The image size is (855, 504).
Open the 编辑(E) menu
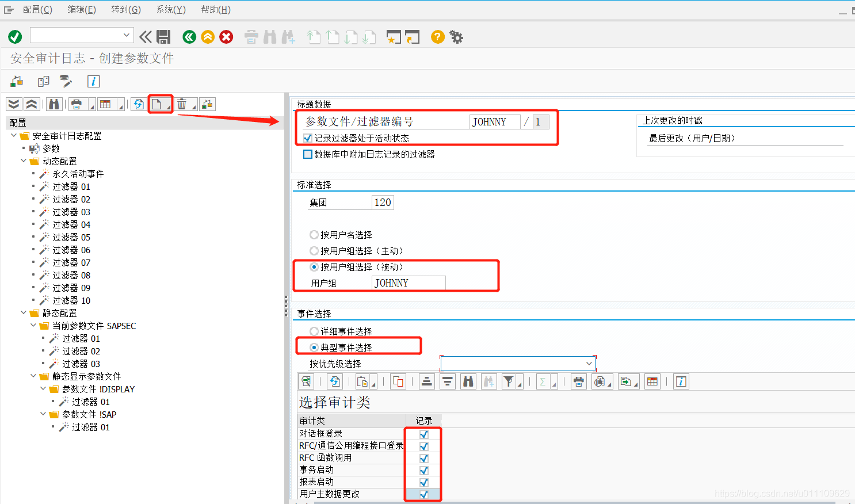click(82, 10)
